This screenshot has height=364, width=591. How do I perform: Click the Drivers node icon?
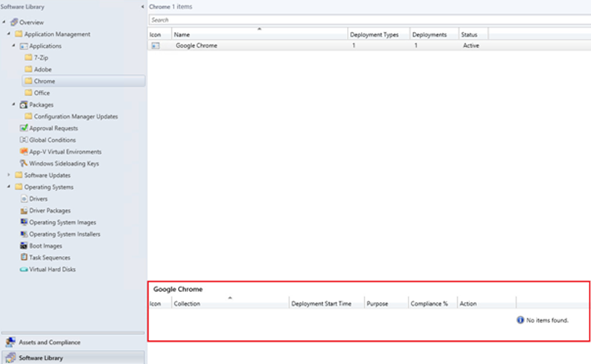[x=24, y=199]
